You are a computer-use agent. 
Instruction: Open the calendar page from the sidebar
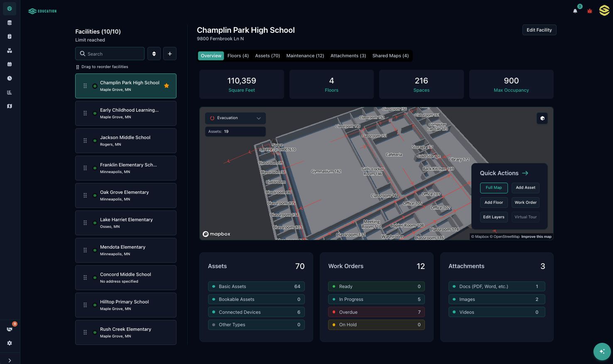(x=10, y=64)
